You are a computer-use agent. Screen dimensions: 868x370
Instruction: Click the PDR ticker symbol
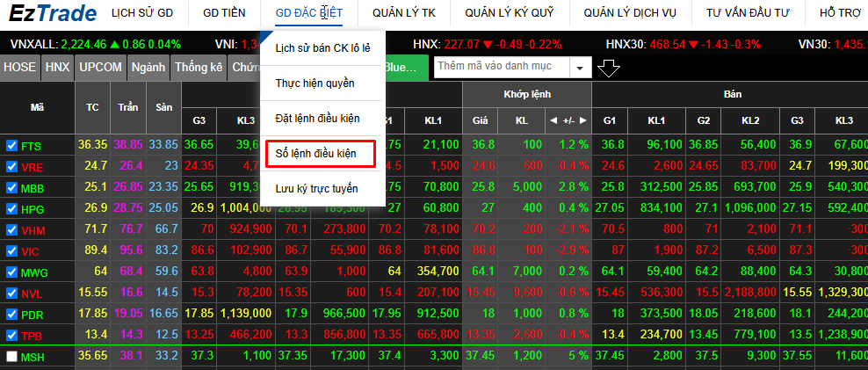click(32, 316)
